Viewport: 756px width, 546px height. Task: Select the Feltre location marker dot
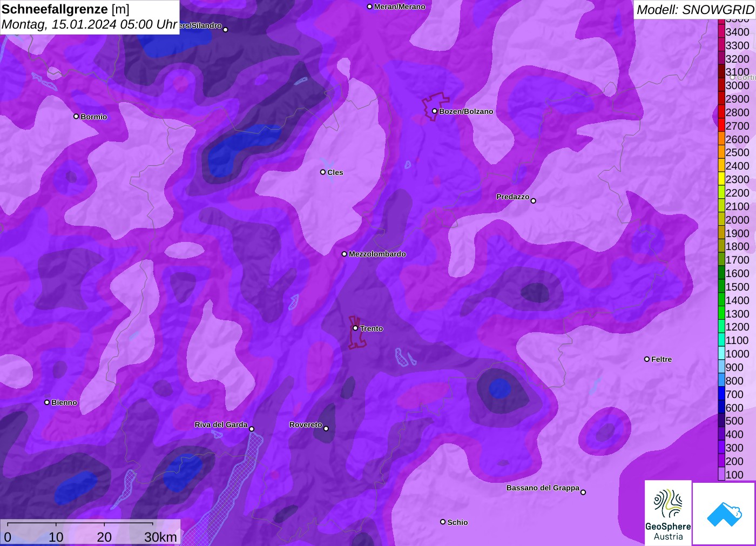(x=647, y=359)
